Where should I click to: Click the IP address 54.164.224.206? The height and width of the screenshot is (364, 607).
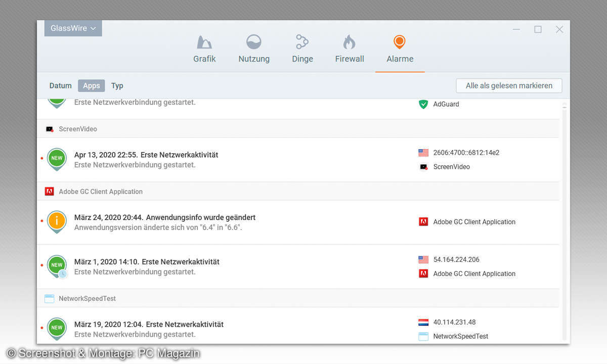456,260
